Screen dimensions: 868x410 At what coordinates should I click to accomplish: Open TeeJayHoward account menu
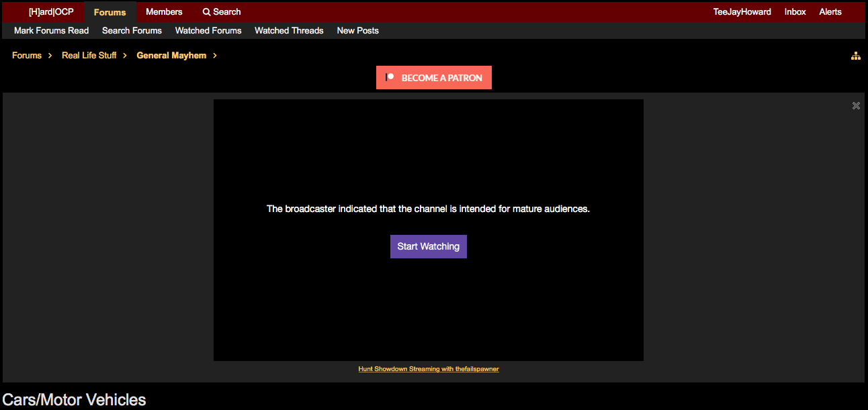(x=742, y=12)
